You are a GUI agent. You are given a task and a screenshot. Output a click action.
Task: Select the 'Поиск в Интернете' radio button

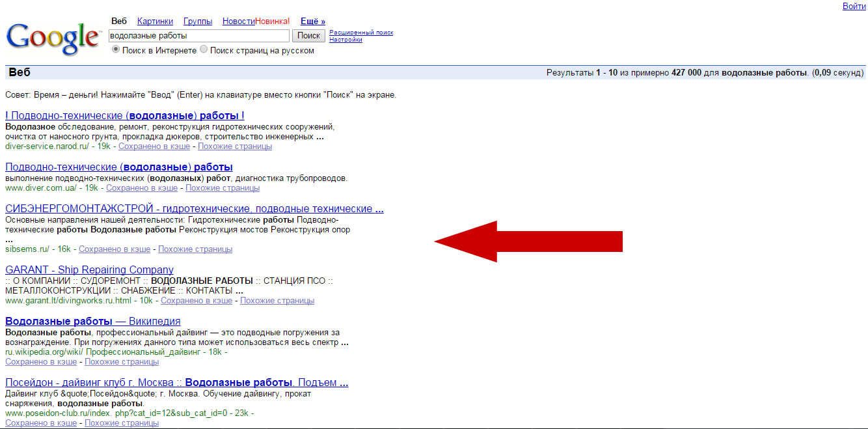[116, 49]
